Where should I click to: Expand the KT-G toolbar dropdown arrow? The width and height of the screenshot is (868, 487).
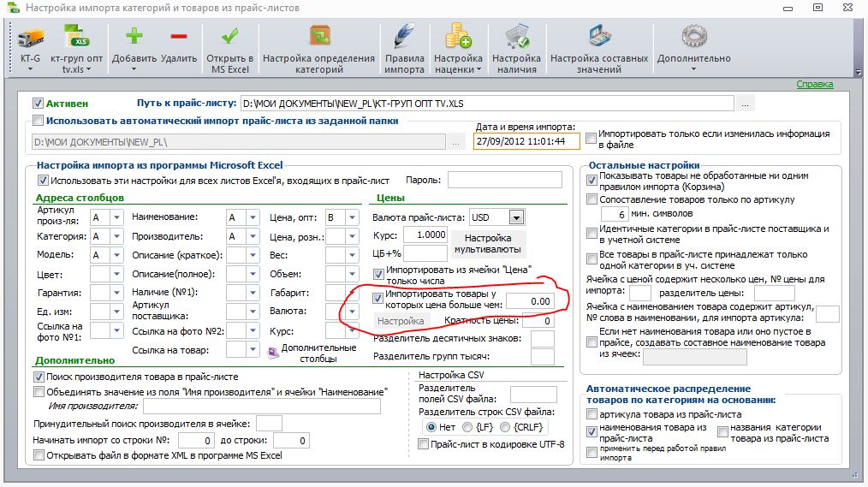(30, 69)
